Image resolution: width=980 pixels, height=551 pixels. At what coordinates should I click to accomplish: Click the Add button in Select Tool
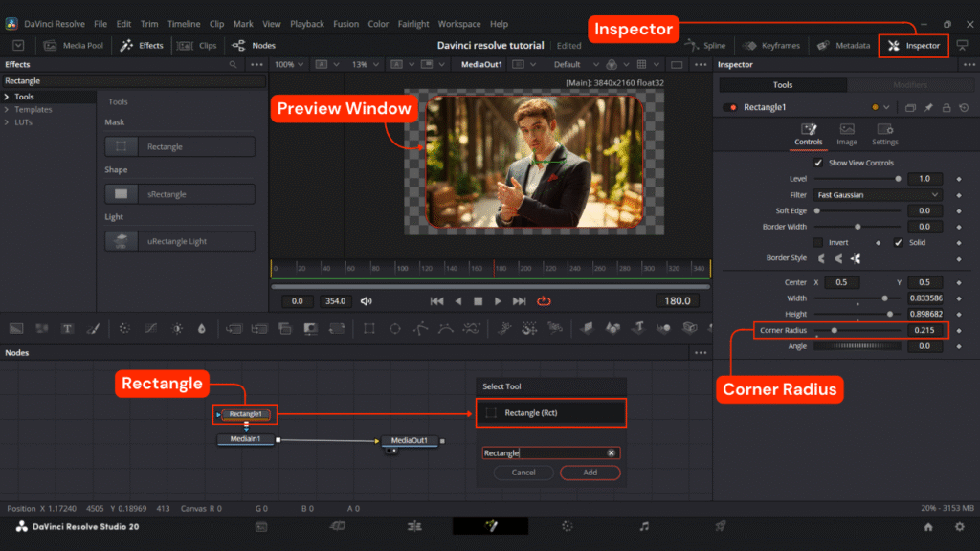tap(590, 473)
